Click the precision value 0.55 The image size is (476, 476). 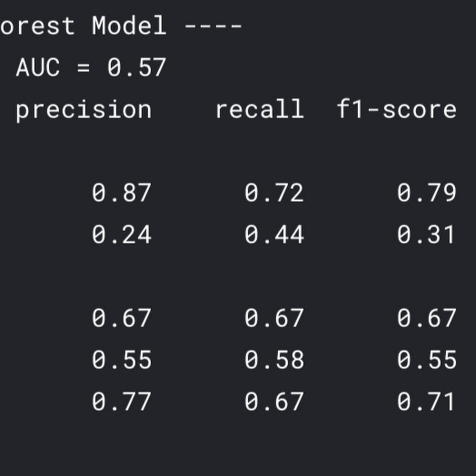122,360
